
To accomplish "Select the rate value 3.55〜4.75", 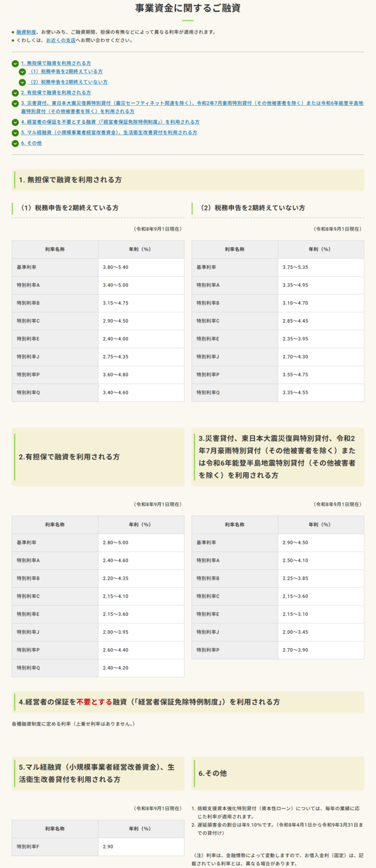I will tap(295, 375).
